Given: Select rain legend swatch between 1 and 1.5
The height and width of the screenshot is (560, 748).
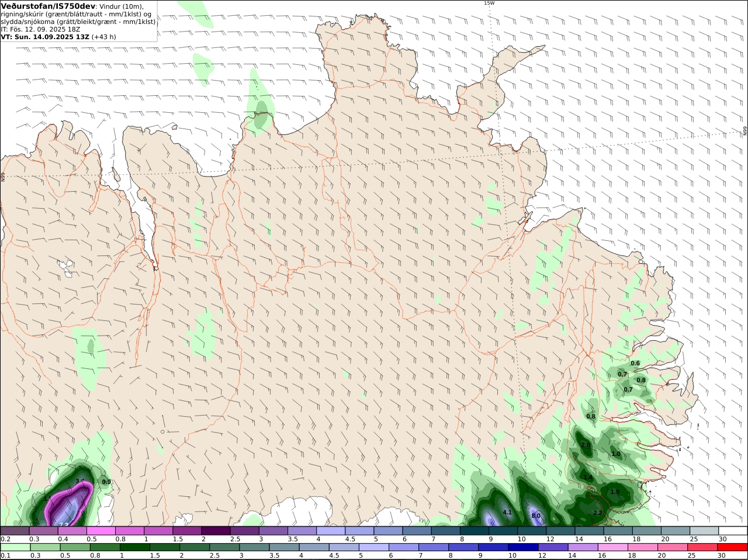Looking at the screenshot, I should [x=135, y=547].
